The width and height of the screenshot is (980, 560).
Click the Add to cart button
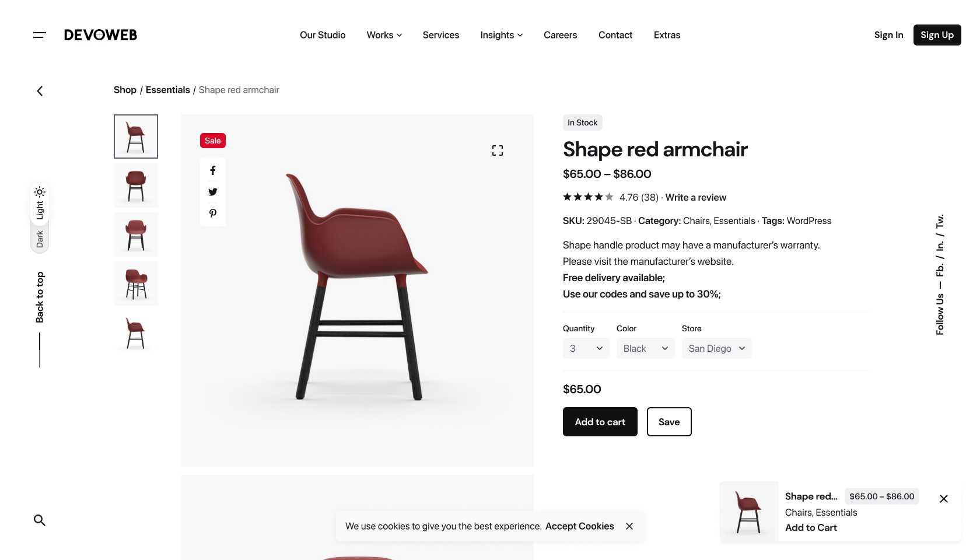(x=600, y=422)
